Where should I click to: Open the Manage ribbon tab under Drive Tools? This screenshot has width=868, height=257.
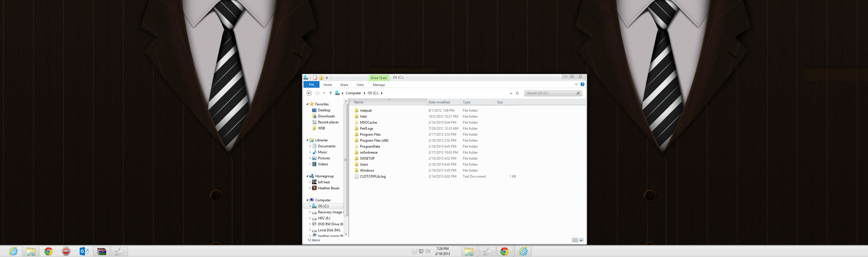point(379,85)
